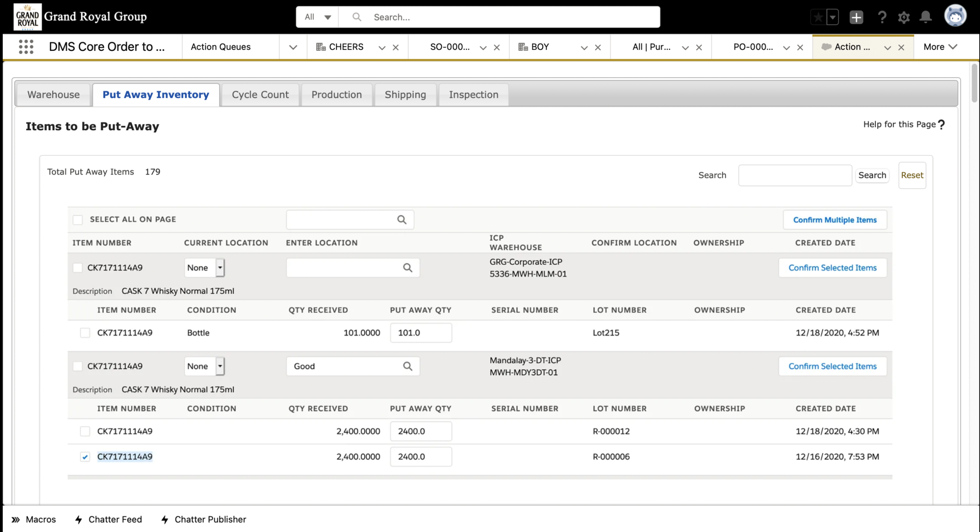Open Macros in the utility bar
The image size is (980, 532).
pyautogui.click(x=34, y=519)
